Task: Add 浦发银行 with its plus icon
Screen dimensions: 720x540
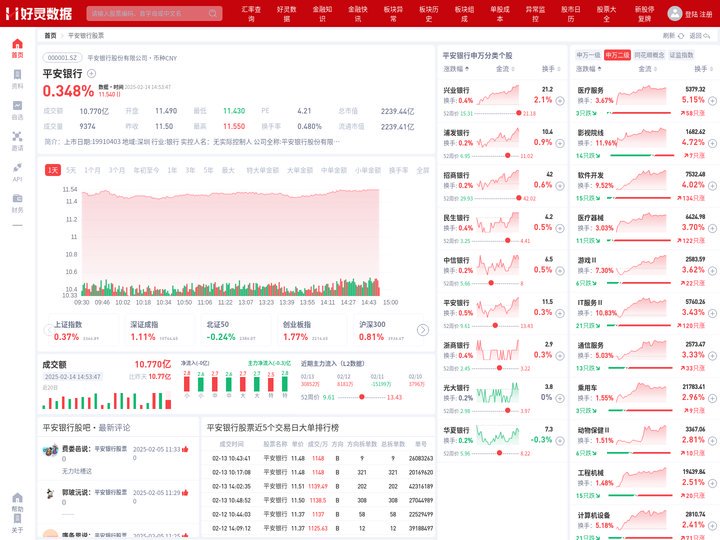Action: (x=560, y=143)
